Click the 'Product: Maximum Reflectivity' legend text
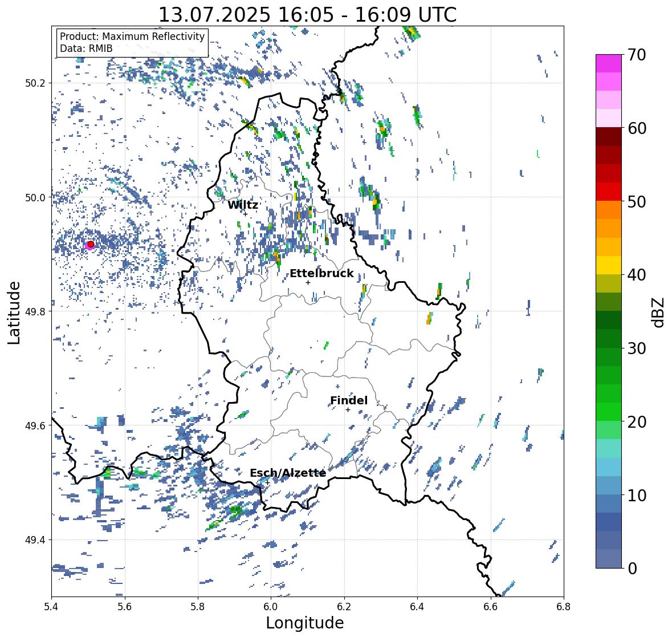This screenshot has height=637, width=672. pyautogui.click(x=132, y=36)
